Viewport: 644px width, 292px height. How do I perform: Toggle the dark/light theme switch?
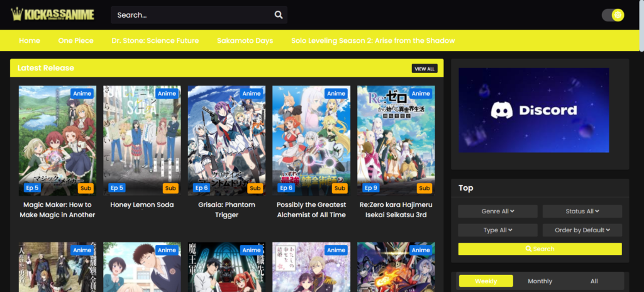click(x=613, y=15)
